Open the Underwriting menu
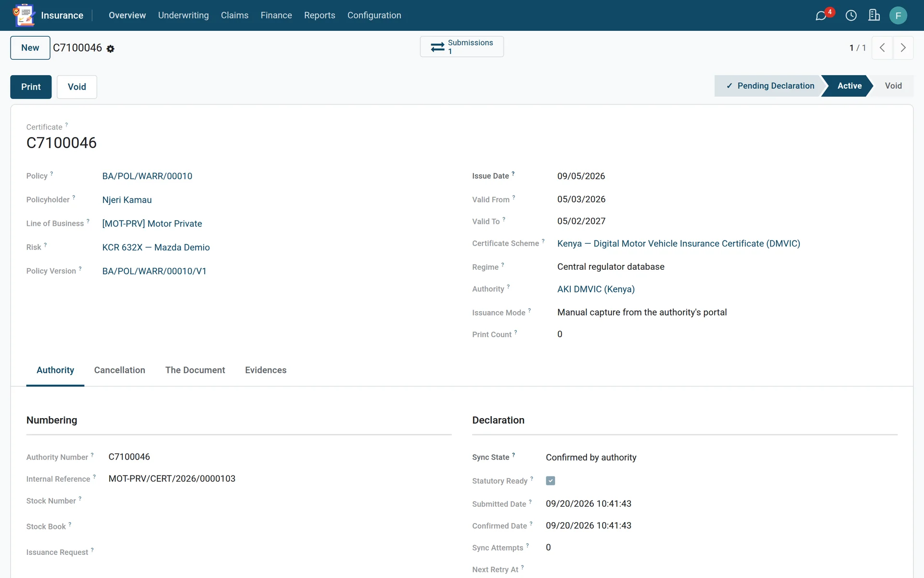924x578 pixels. [183, 15]
